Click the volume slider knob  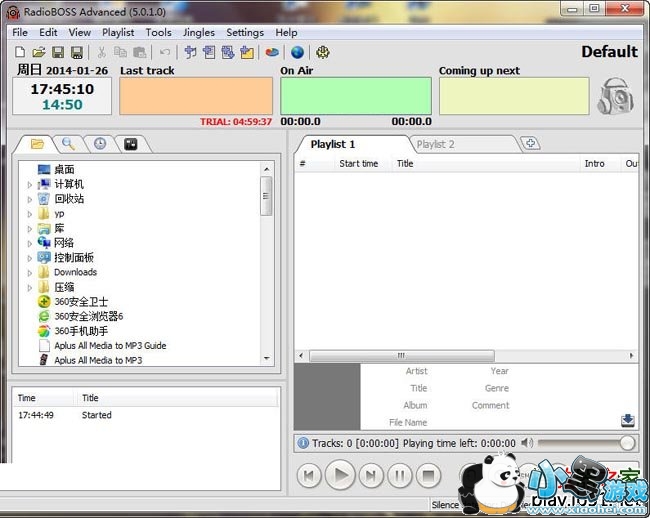point(627,443)
